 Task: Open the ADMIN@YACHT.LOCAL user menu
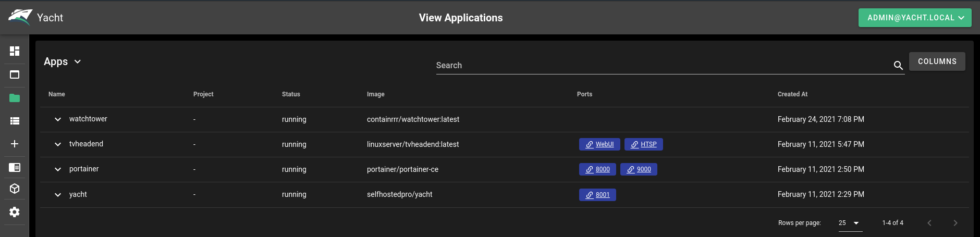[x=915, y=18]
